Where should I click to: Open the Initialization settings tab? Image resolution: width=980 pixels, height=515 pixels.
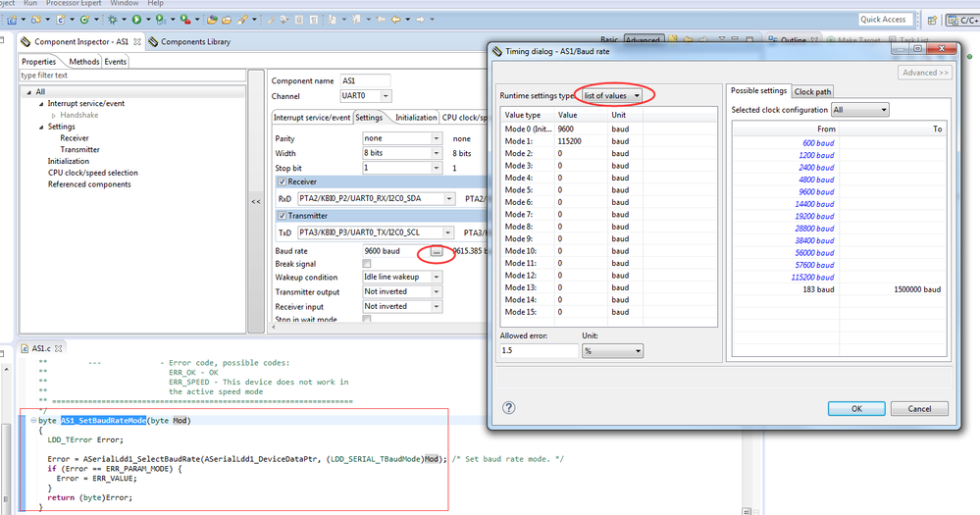[416, 117]
